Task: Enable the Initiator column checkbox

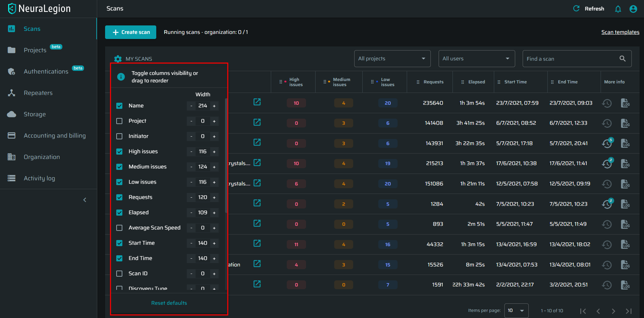Action: (119, 136)
